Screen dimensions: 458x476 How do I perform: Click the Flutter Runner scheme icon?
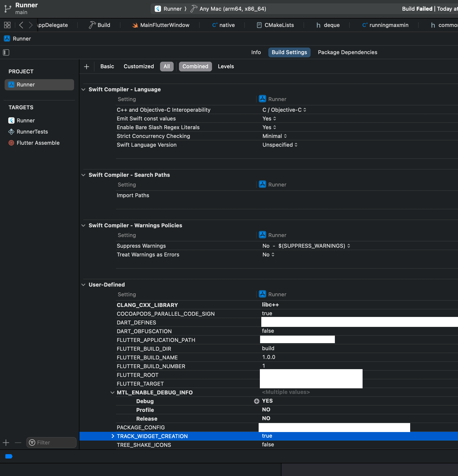click(x=158, y=9)
